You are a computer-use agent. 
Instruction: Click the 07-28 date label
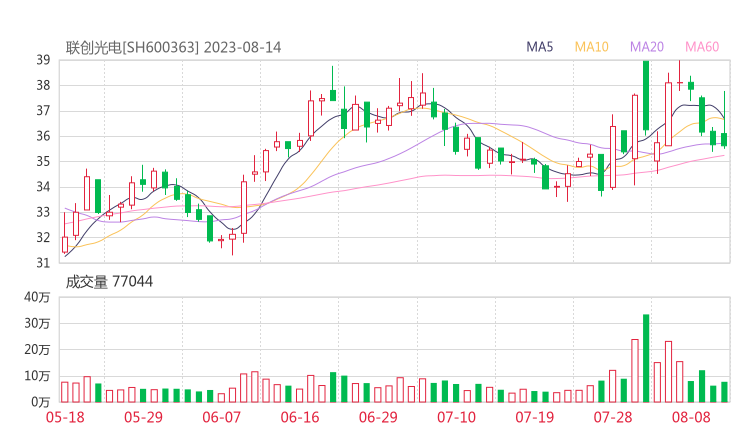coord(613,417)
